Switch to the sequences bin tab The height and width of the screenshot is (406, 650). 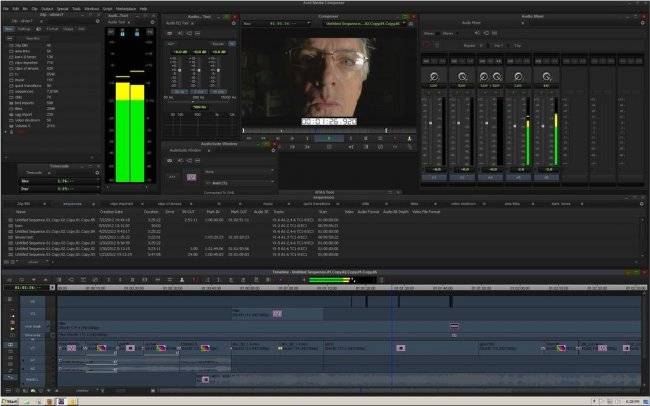73,204
